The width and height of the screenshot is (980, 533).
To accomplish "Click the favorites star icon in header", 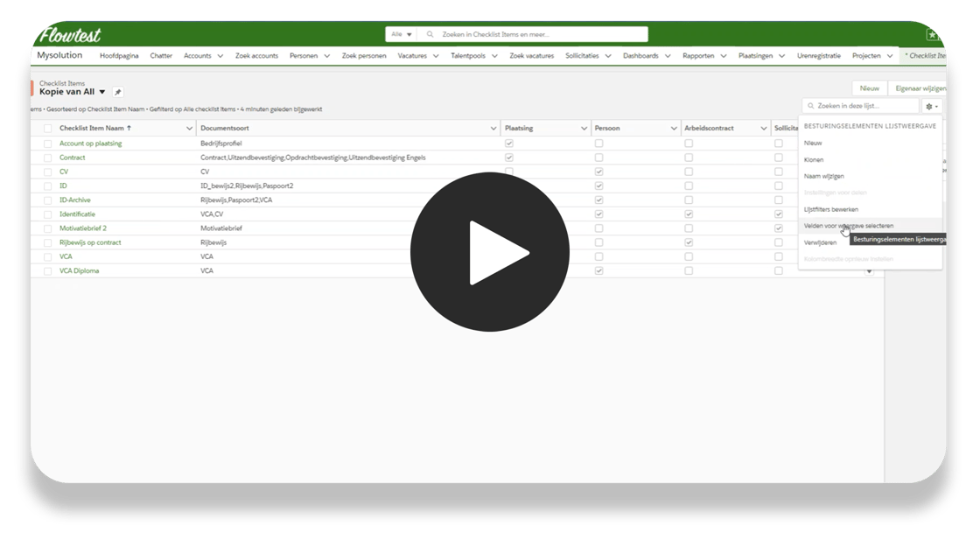I will click(x=932, y=35).
